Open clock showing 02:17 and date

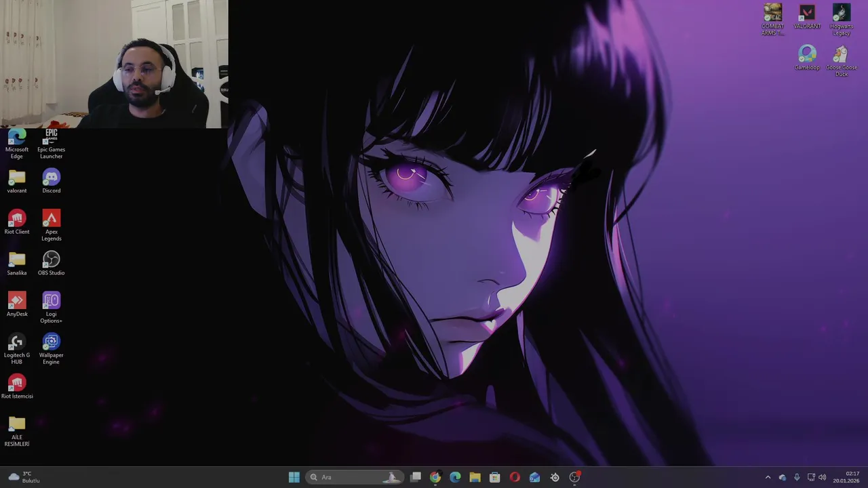846,477
